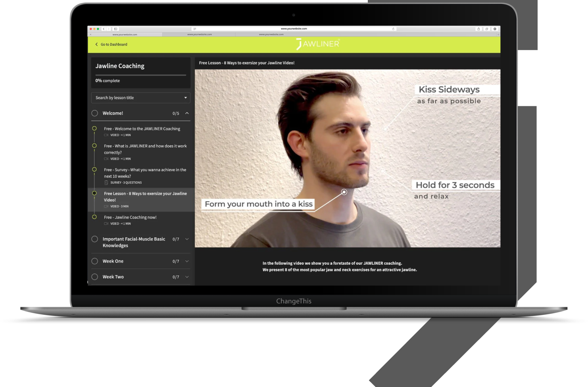Click the Week One module title
Screen dimensions: 588x387
(113, 261)
